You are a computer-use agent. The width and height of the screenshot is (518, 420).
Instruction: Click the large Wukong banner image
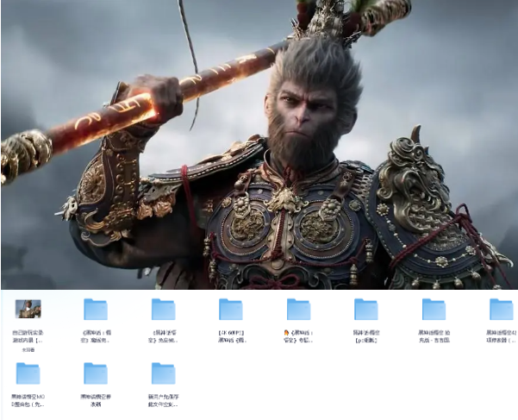coord(259,145)
